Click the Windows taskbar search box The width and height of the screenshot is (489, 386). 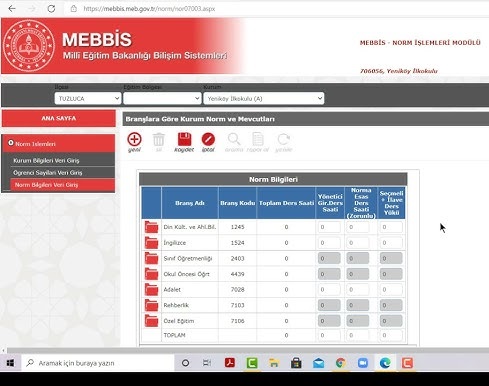98,363
